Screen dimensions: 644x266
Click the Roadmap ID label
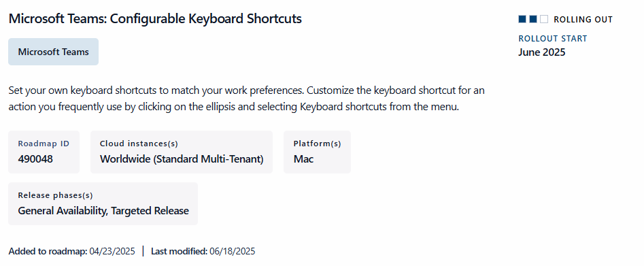click(x=44, y=144)
